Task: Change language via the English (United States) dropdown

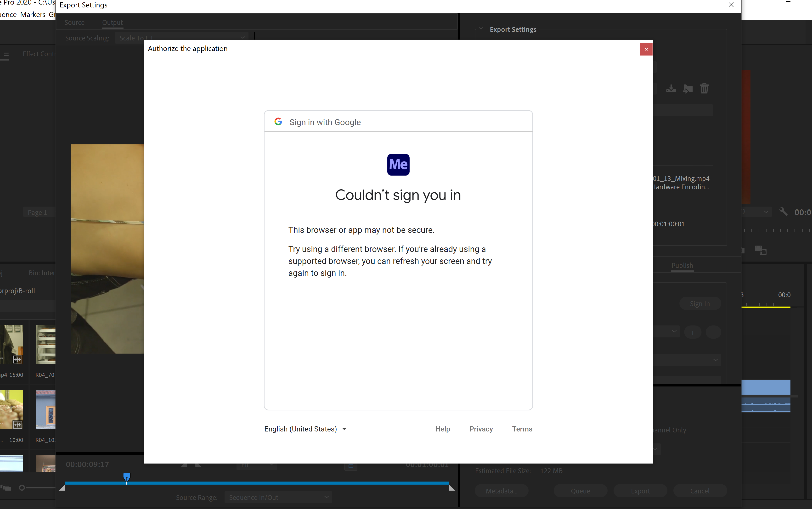Action: point(305,429)
